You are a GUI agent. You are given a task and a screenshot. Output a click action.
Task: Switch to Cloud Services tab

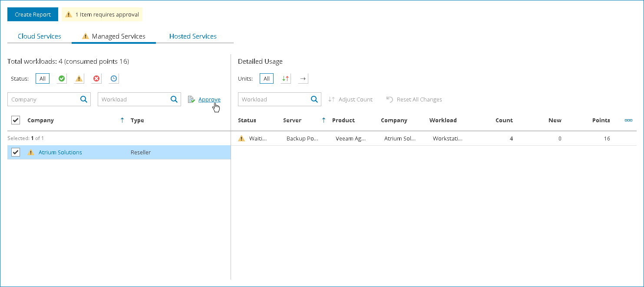[x=40, y=36]
